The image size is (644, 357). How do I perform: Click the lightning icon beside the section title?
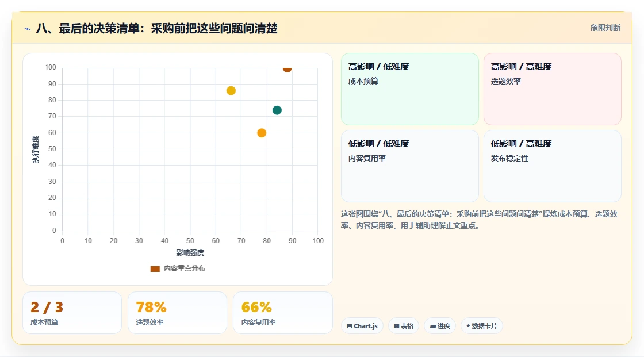pyautogui.click(x=28, y=29)
